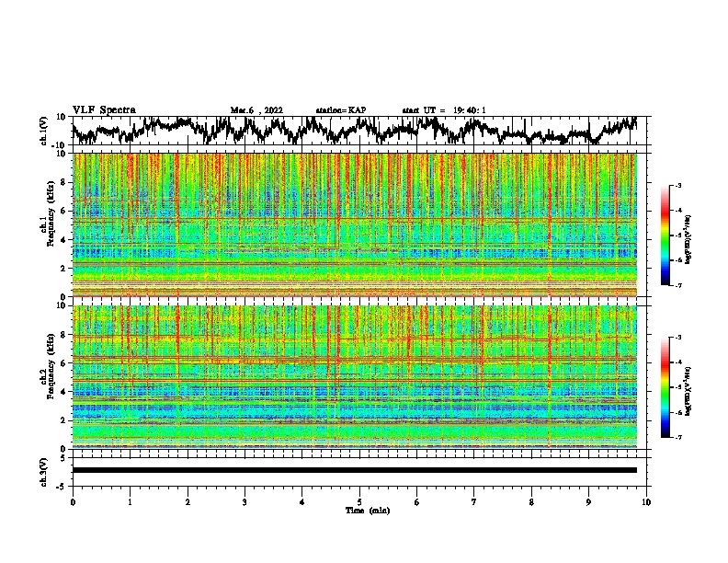This screenshot has height=563, width=728.
Task: Click the time axis tick label "5"
Action: (359, 502)
